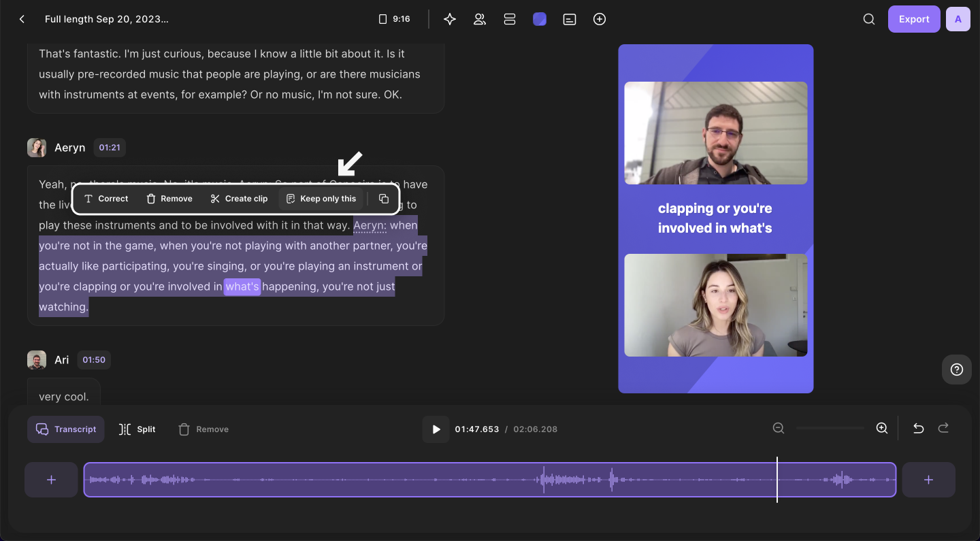Open search with the magnifier icon
The height and width of the screenshot is (541, 980).
[869, 19]
